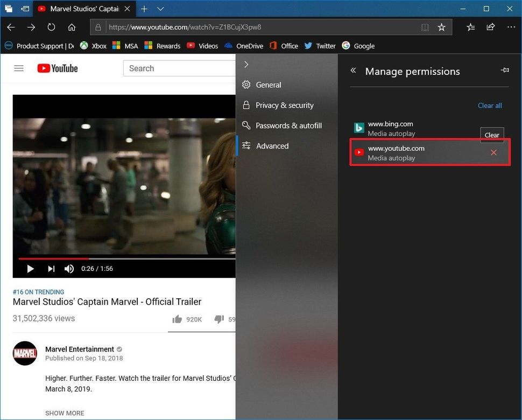Click the Clear all link
Image resolution: width=522 pixels, height=420 pixels.
pyautogui.click(x=489, y=106)
